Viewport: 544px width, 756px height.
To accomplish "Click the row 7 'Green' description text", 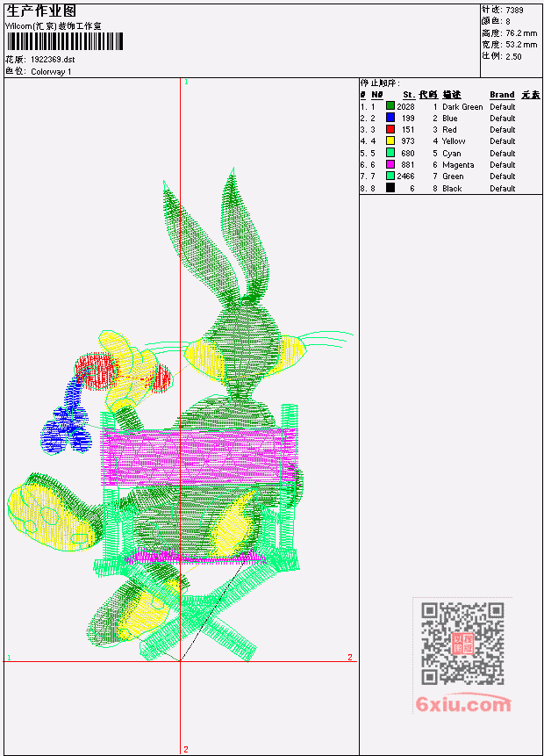I will pos(453,176).
